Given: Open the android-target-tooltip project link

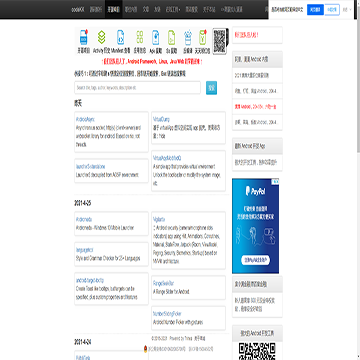Looking at the screenshot, I should coord(90,280).
